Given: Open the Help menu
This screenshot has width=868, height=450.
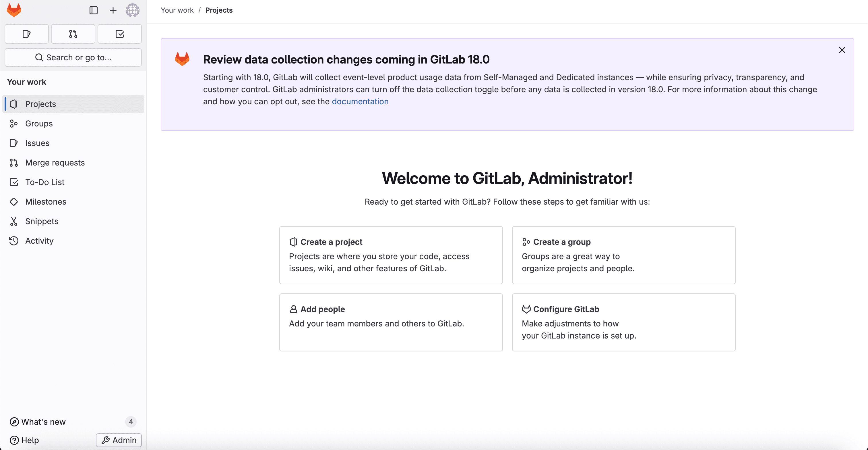Looking at the screenshot, I should [24, 440].
